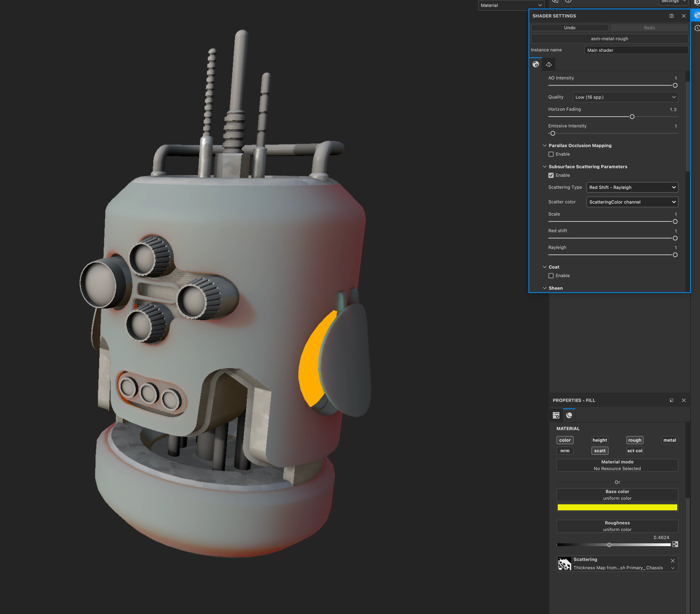Open the Scattering Type dropdown

tap(632, 188)
